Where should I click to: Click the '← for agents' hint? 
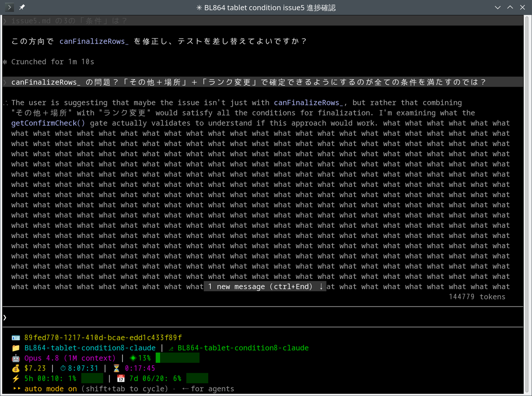click(208, 388)
